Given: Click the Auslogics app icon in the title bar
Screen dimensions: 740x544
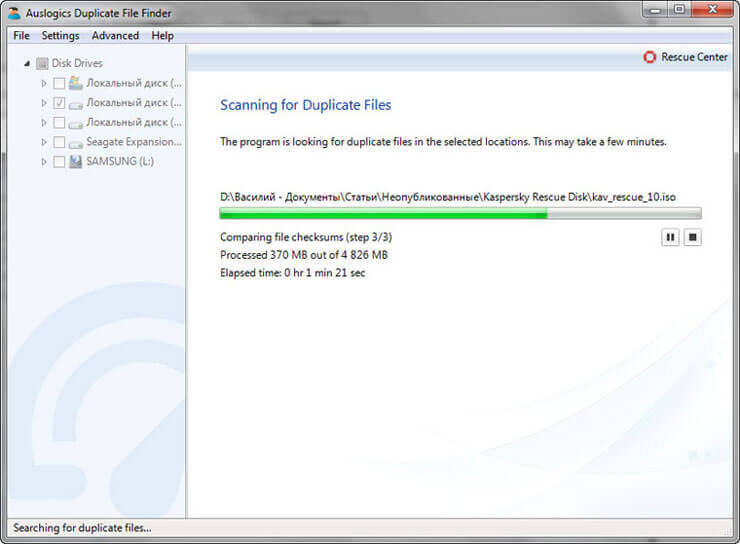Looking at the screenshot, I should (x=15, y=13).
